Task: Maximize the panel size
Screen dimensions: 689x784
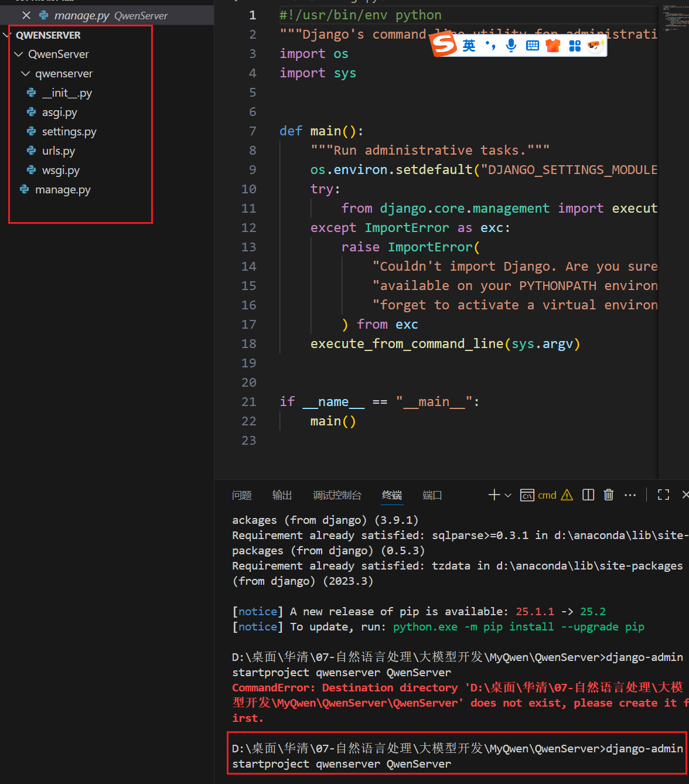Action: (x=663, y=495)
